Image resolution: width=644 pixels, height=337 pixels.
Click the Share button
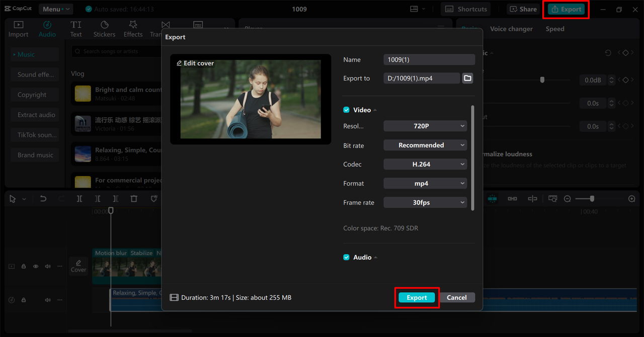point(523,9)
